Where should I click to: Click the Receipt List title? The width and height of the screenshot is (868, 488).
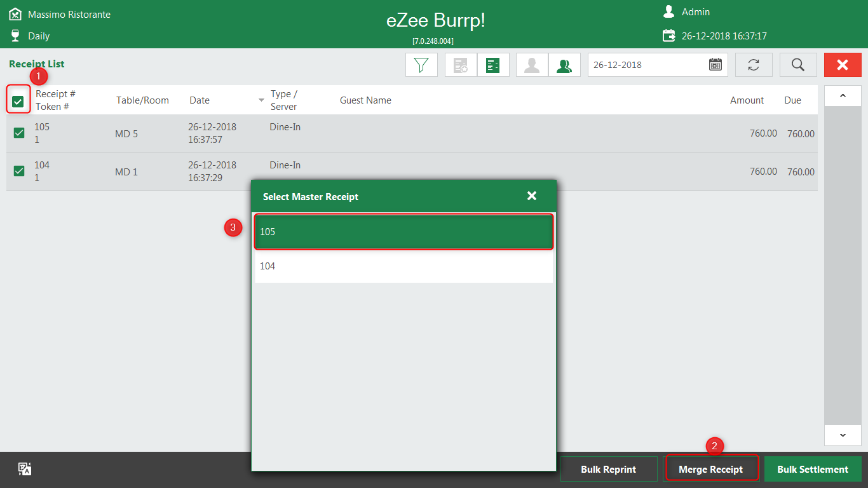37,64
